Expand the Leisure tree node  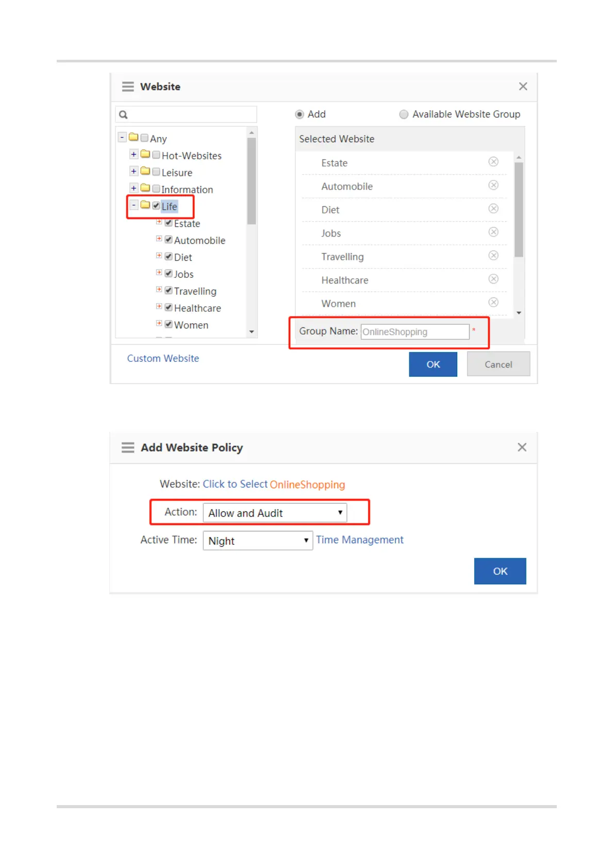tap(134, 171)
